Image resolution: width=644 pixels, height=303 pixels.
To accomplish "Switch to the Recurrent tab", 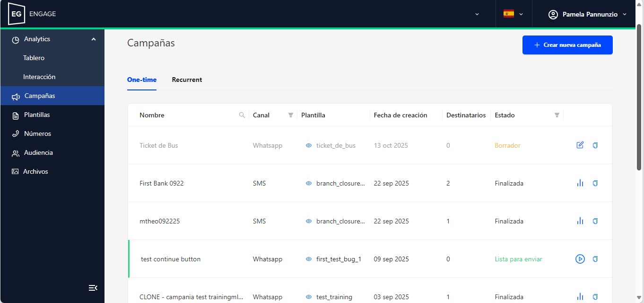I will 187,80.
